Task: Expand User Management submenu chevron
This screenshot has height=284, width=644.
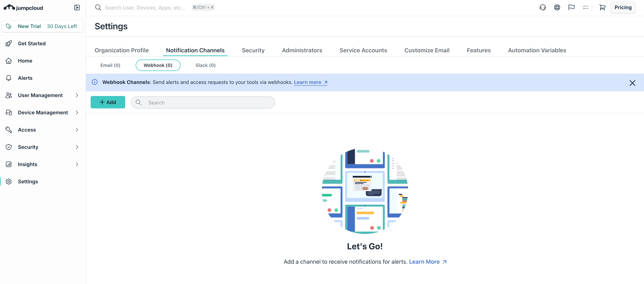Action: [77, 95]
